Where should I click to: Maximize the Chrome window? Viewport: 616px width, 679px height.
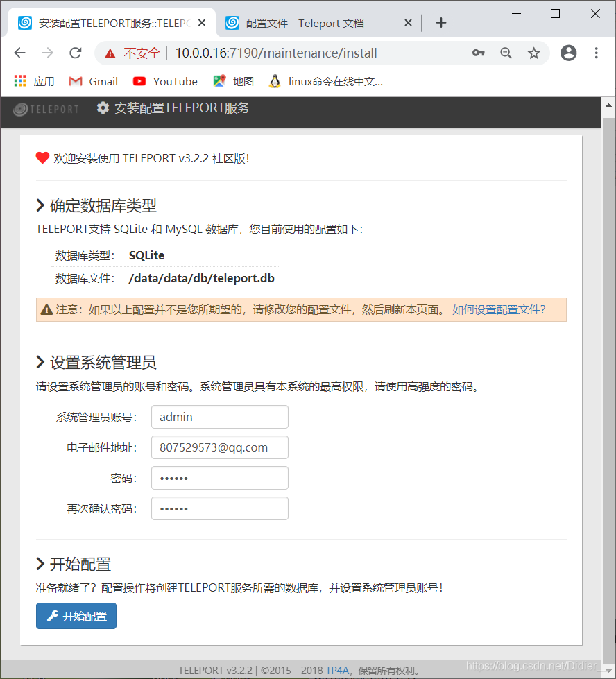[x=556, y=13]
